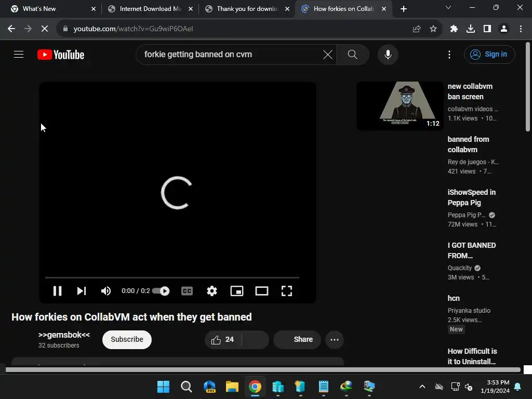Pause the video
The width and height of the screenshot is (532, 399).
point(57,291)
